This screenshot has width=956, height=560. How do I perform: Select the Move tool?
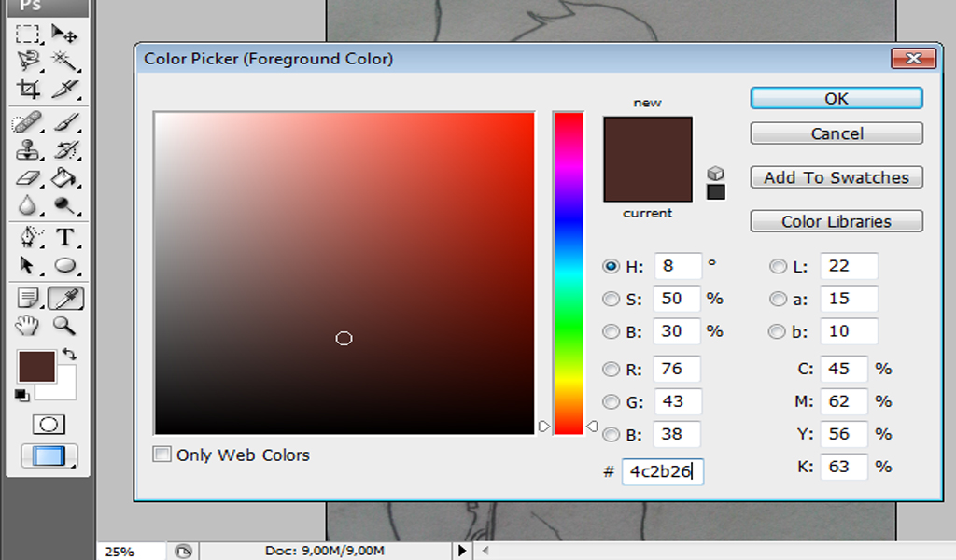pyautogui.click(x=63, y=35)
